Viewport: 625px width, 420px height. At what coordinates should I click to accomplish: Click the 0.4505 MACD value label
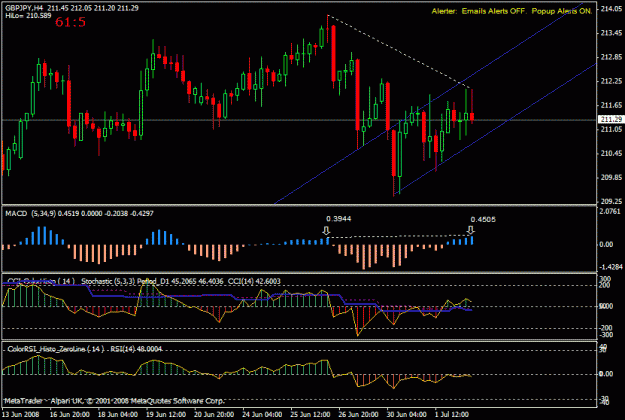[483, 220]
